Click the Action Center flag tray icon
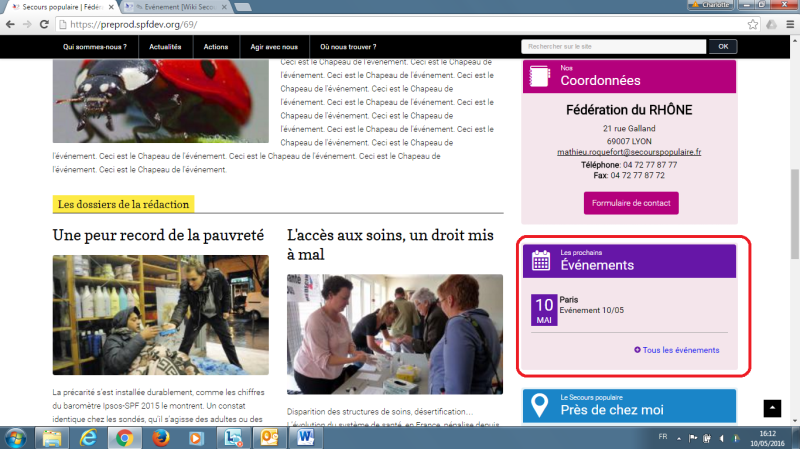This screenshot has height=449, width=800. (692, 438)
